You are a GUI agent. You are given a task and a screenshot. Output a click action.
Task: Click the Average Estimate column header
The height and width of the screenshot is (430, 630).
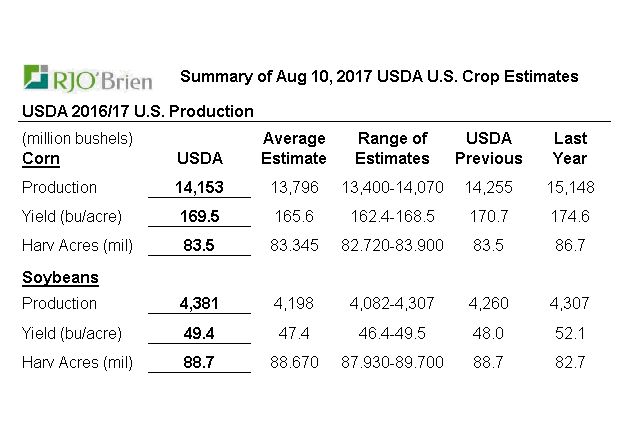293,148
